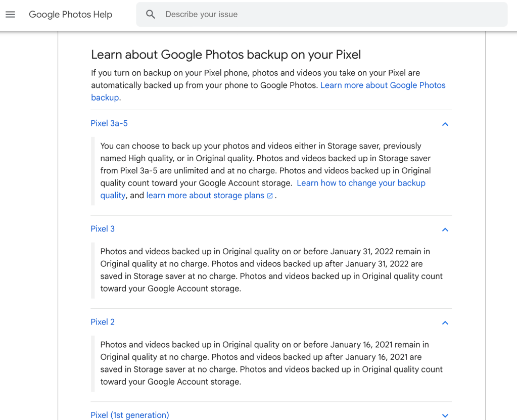Click the "Pixel 3" section heading
The image size is (517, 420).
coord(103,229)
